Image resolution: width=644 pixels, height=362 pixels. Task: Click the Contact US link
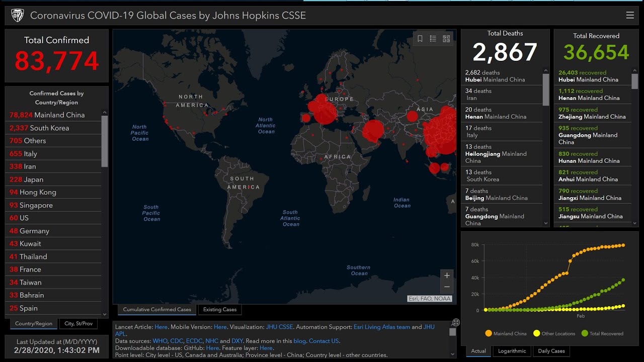coord(324,341)
